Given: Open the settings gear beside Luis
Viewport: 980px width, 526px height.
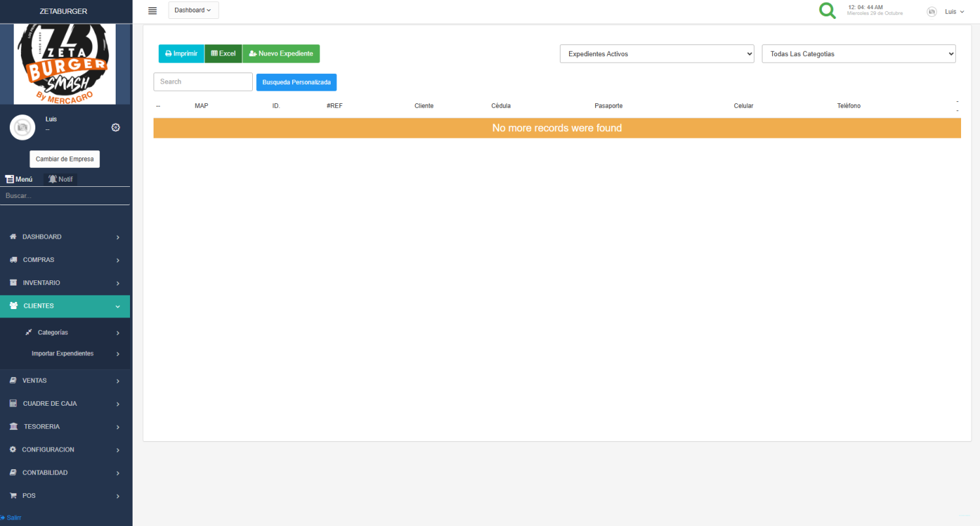Looking at the screenshot, I should [x=116, y=127].
